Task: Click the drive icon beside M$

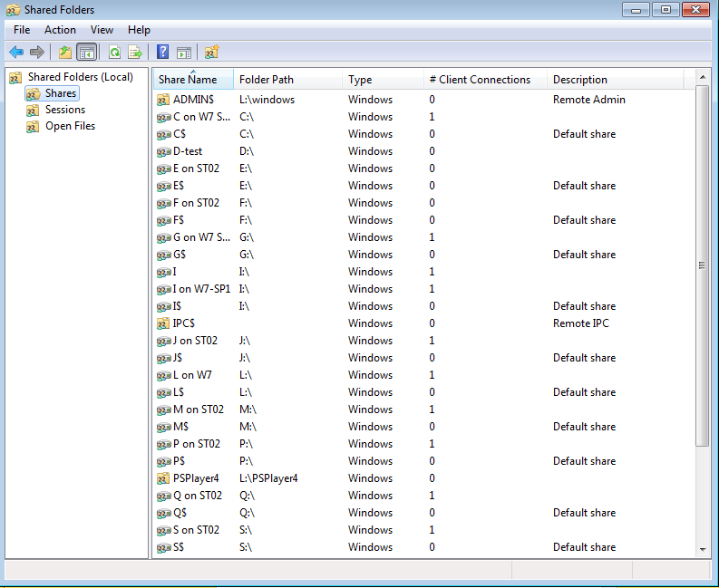Action: (x=164, y=428)
